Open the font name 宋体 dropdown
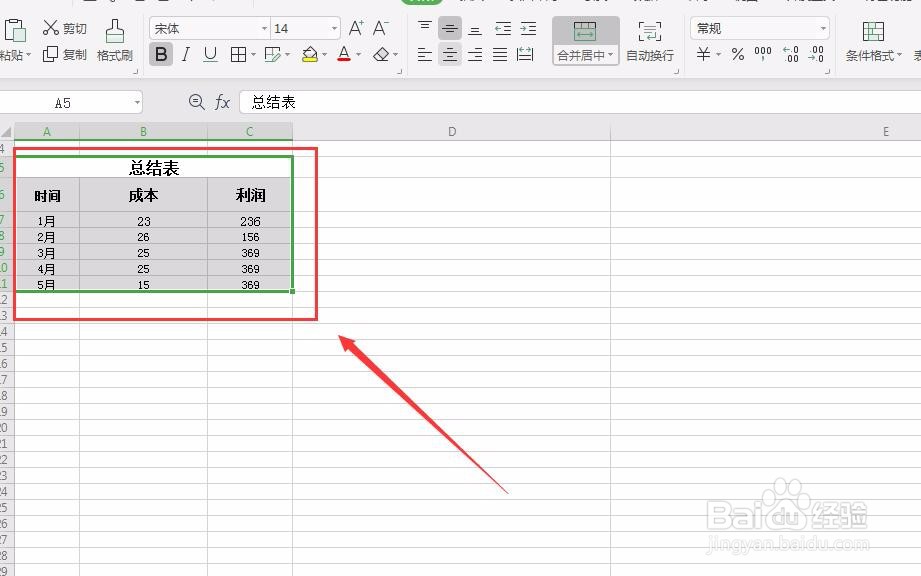Viewport: 921px width, 576px height. pyautogui.click(x=262, y=27)
